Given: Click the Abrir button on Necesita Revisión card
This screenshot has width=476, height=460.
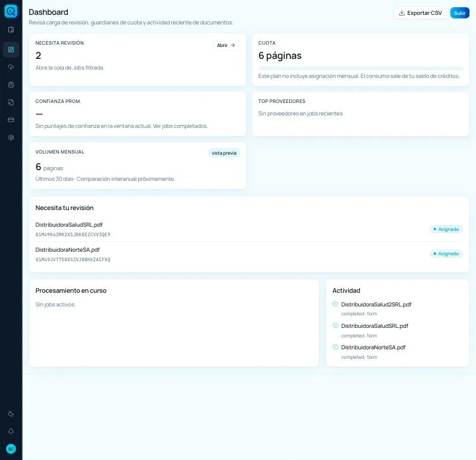Looking at the screenshot, I should point(226,45).
